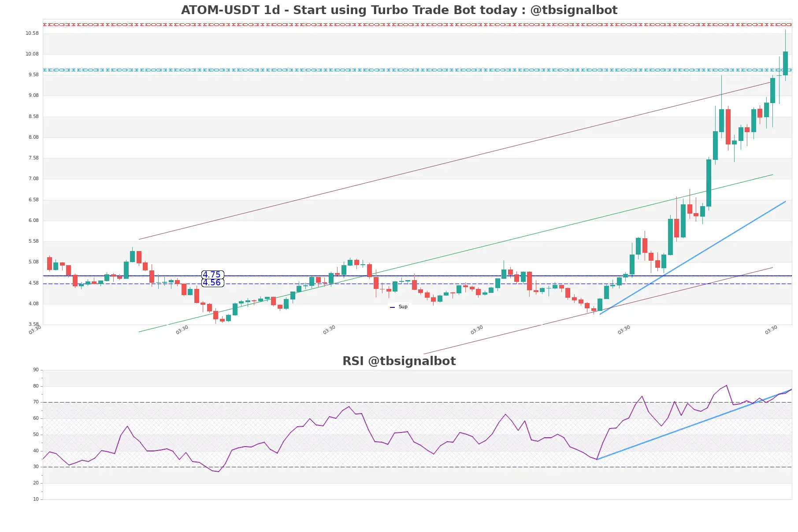Screen dimensions: 798x532
Task: Click the 6.08 price axis label
Action: tap(33, 221)
